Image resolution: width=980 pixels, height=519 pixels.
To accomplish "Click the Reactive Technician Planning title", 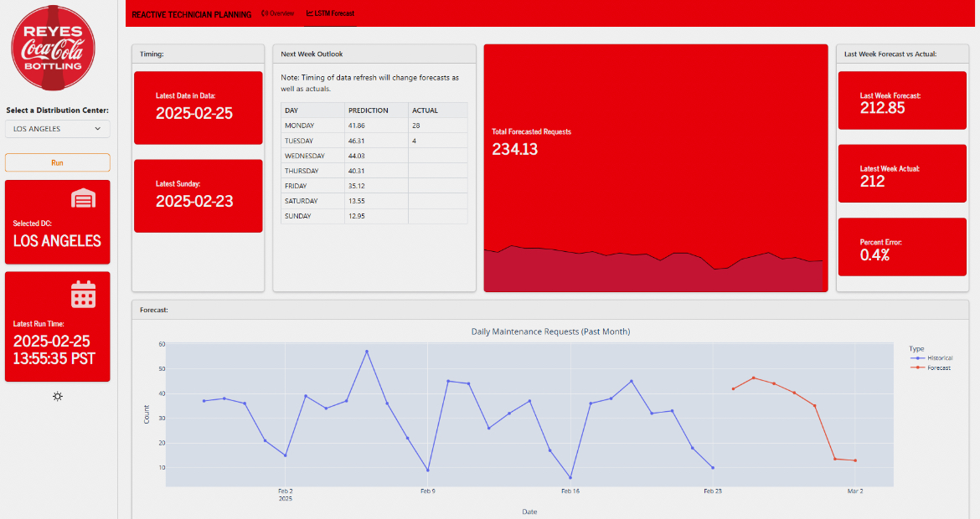I will click(192, 14).
